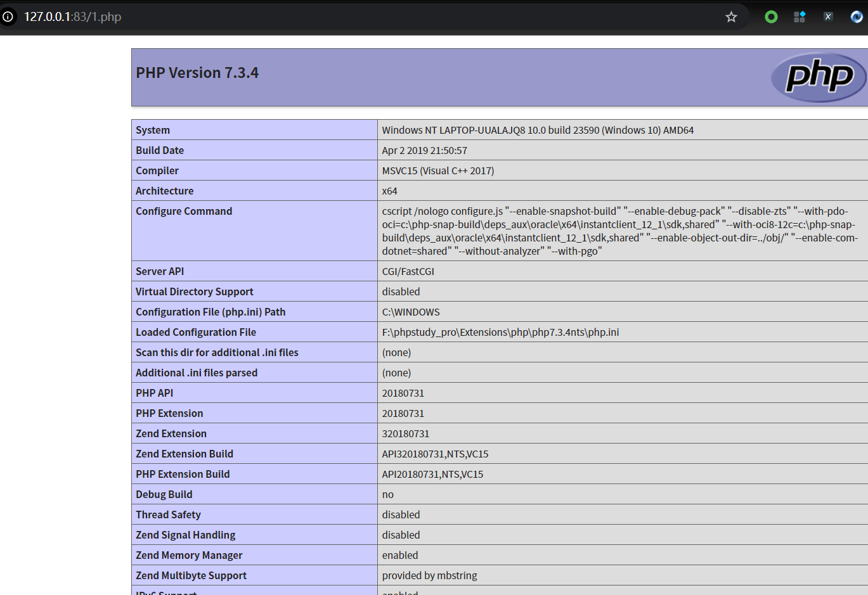Select disabled value for Zend Signal Handling

pos(401,535)
